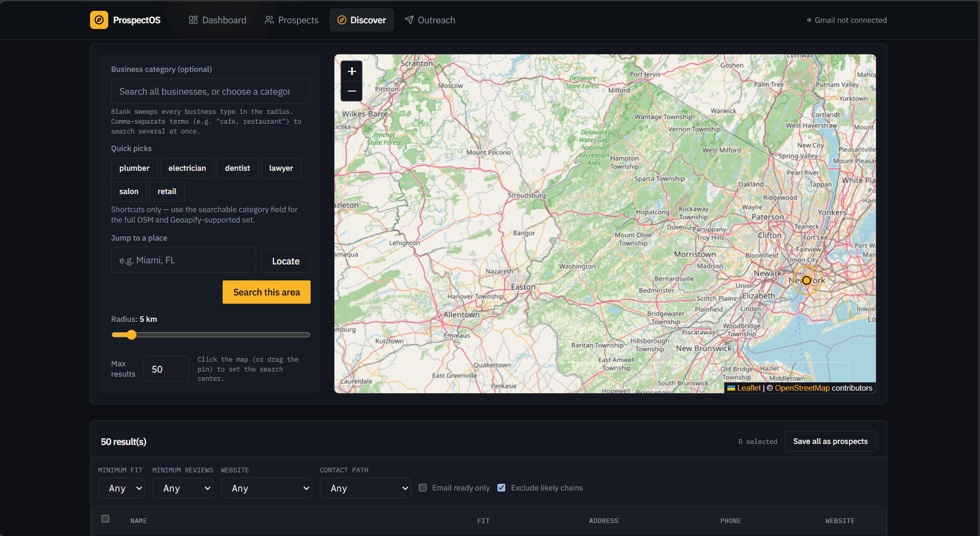Click Scranton on the map
Screen dimensions: 980x536
(416, 63)
